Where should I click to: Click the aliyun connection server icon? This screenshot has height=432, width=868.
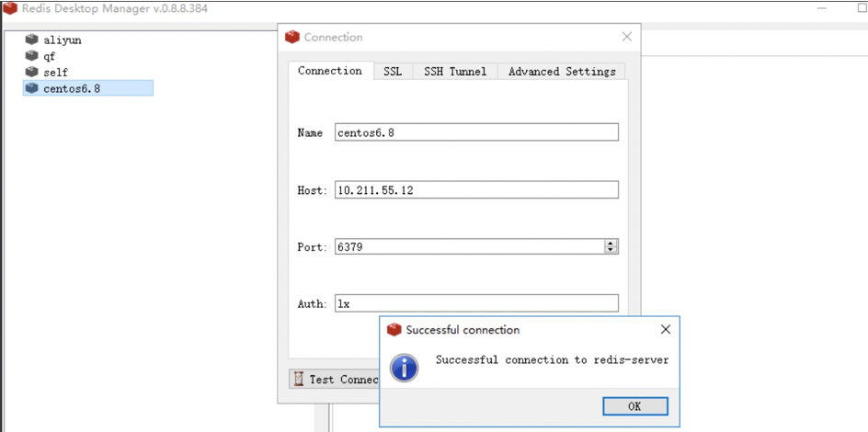(31, 40)
